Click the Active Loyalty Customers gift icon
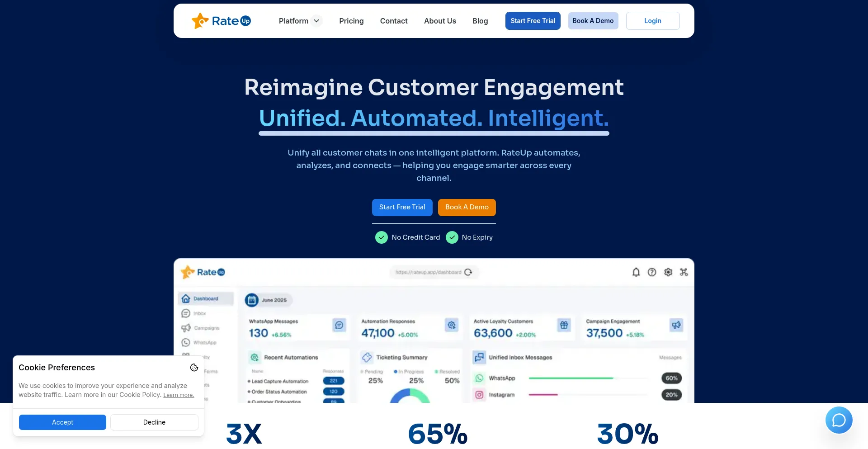 (x=564, y=325)
